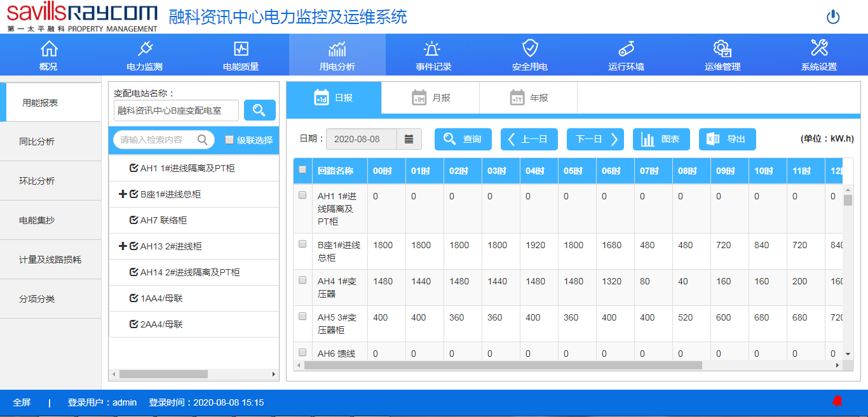Switch to the 年报 tab
This screenshot has width=868, height=417.
pyautogui.click(x=529, y=98)
